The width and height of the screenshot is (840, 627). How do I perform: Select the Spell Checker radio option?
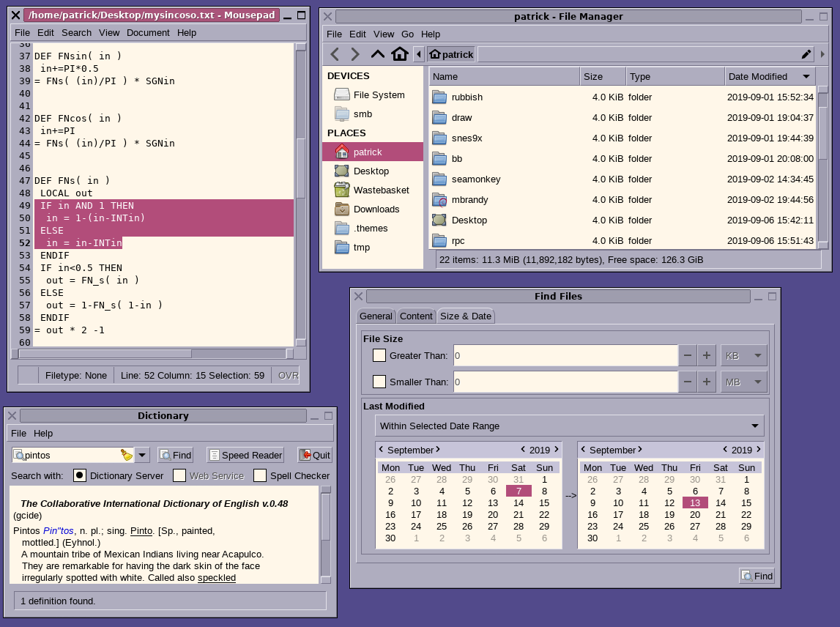[x=260, y=475]
